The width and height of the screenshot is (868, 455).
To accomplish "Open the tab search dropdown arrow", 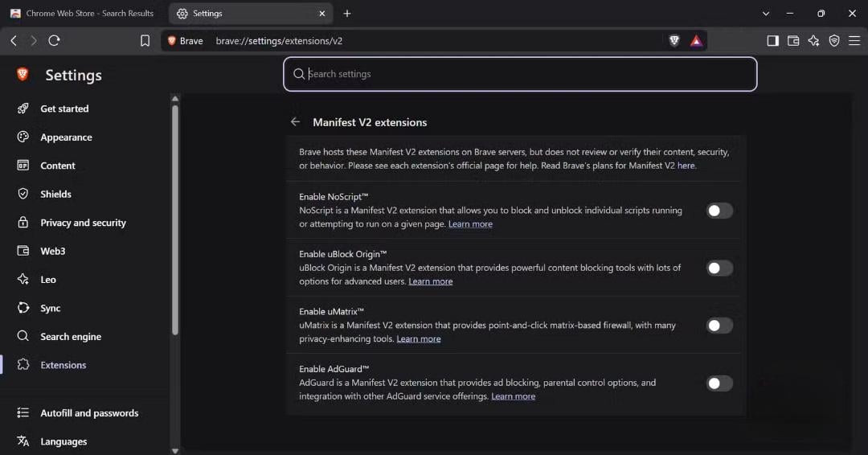I will (766, 14).
